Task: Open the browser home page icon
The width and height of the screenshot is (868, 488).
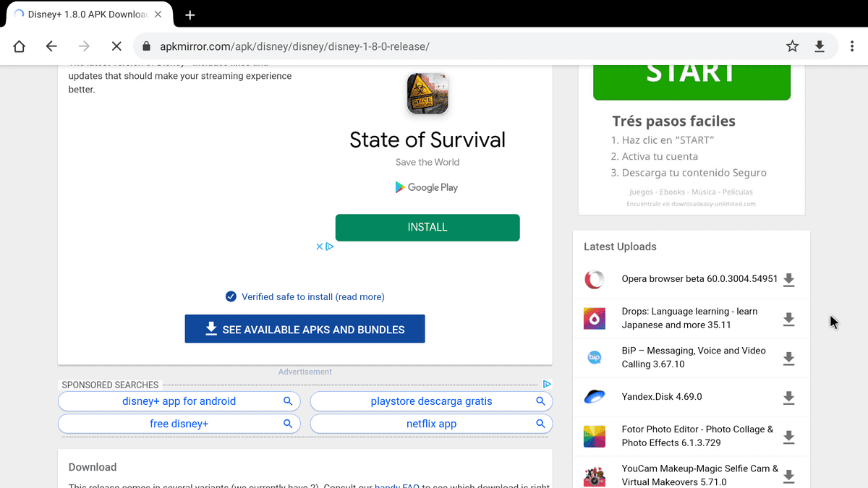Action: pyautogui.click(x=20, y=46)
